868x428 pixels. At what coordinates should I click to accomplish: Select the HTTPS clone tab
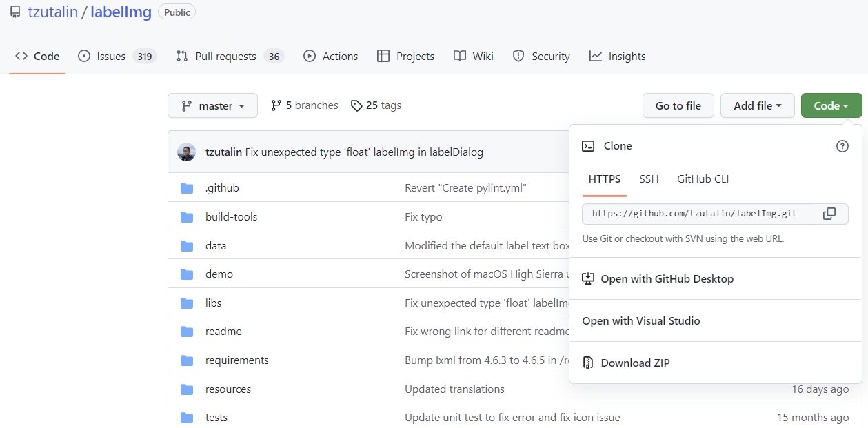tap(605, 179)
